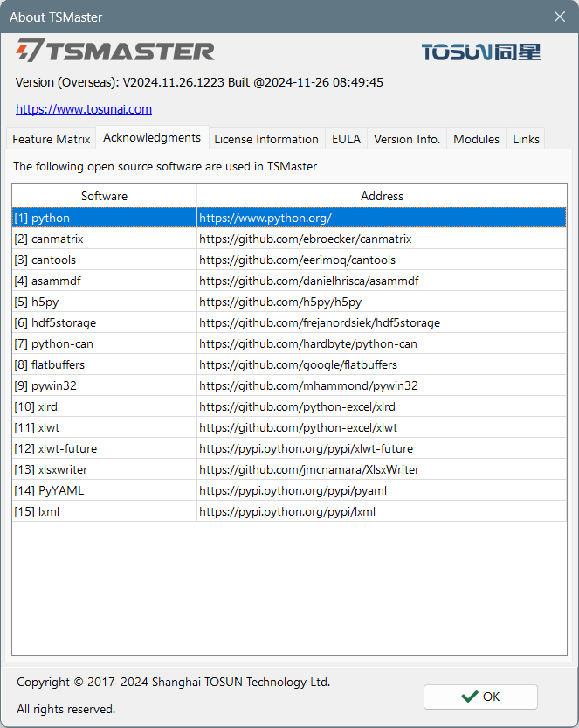Click the eerimoq/cantools GitHub address
Viewport: 579px width, 728px height.
pos(382,260)
